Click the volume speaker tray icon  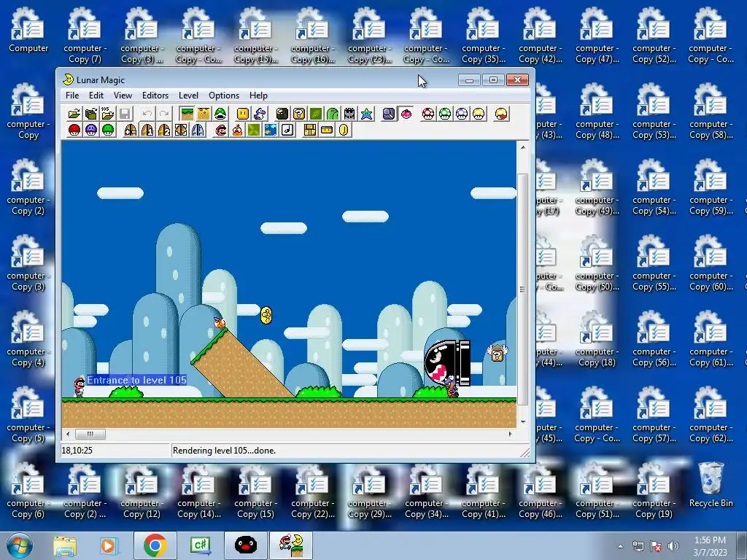click(673, 546)
